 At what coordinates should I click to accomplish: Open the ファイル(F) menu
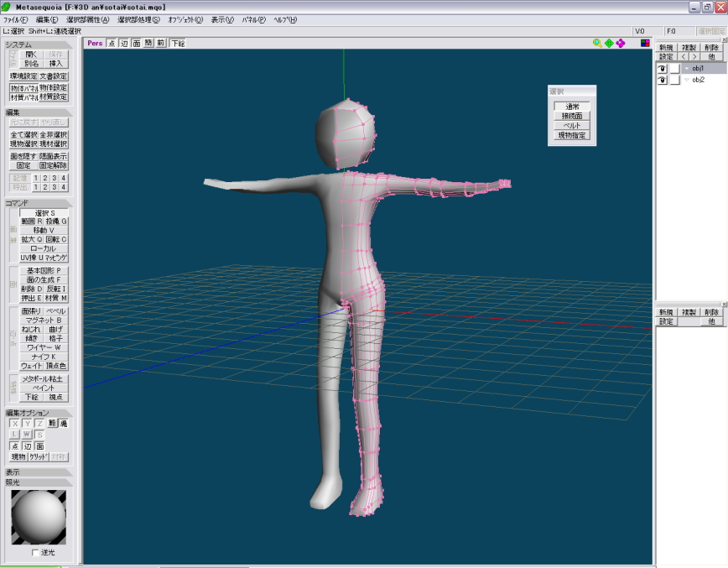[x=15, y=19]
